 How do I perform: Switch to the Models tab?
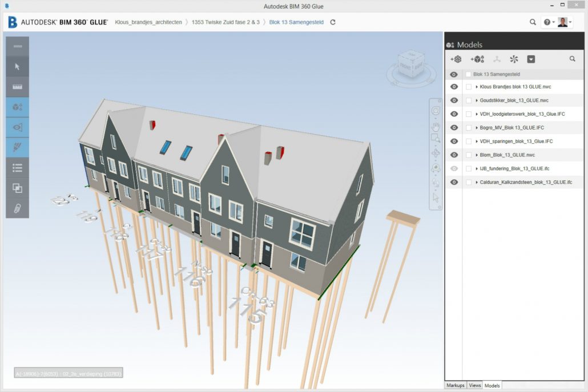[x=492, y=385]
